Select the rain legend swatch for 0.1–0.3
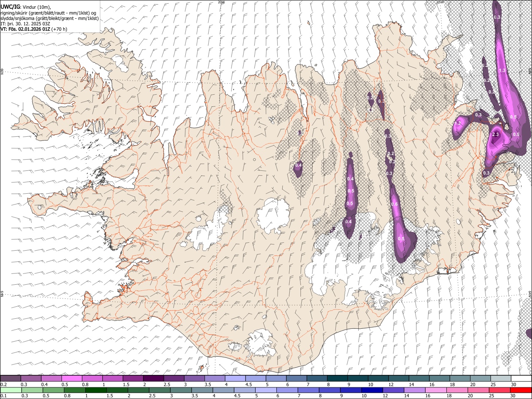532x399 pixels. pyautogui.click(x=11, y=390)
